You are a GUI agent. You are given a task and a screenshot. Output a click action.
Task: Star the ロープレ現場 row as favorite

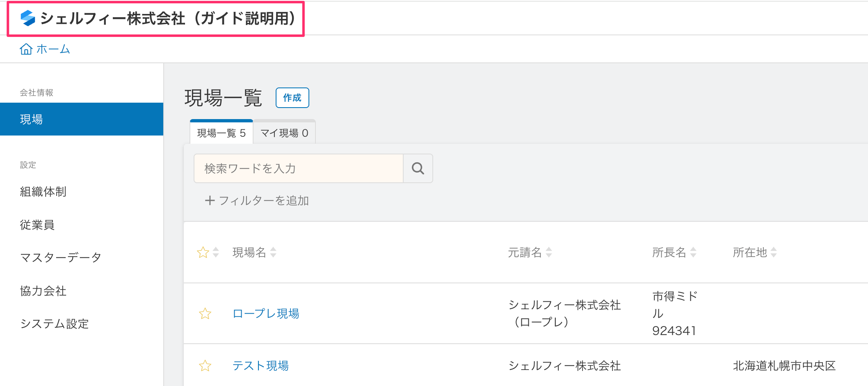click(205, 314)
